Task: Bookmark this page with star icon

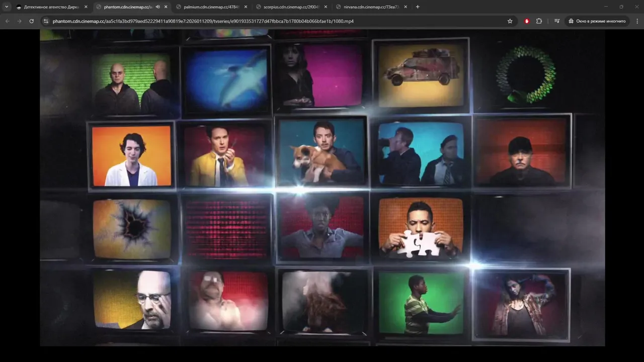Action: (x=510, y=21)
